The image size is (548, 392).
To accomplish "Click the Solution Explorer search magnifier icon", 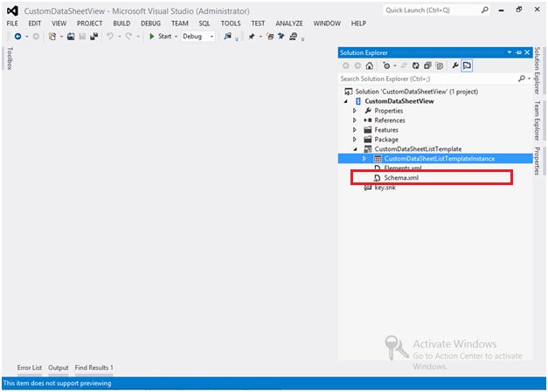I will click(x=522, y=79).
